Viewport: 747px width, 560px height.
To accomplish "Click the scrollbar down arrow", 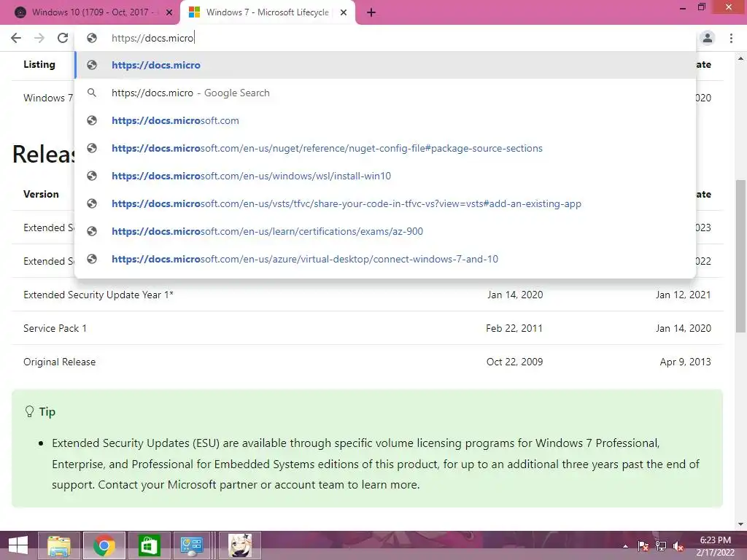I will [740, 525].
